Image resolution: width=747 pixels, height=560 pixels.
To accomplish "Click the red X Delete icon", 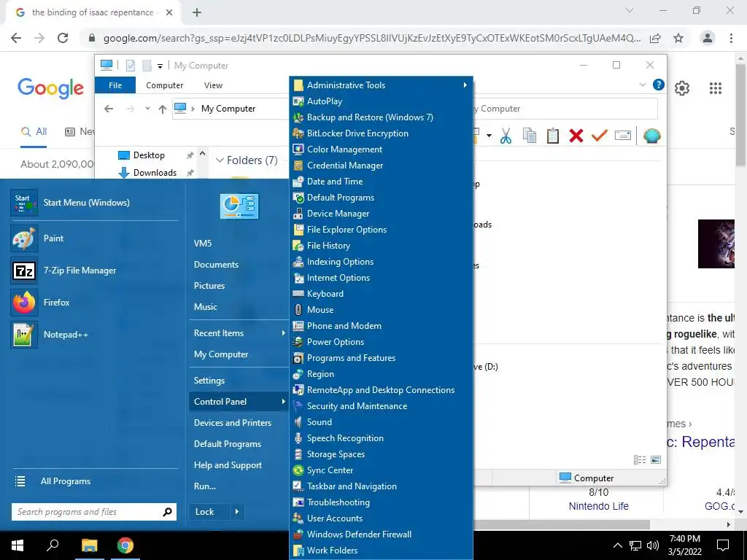I will [576, 136].
